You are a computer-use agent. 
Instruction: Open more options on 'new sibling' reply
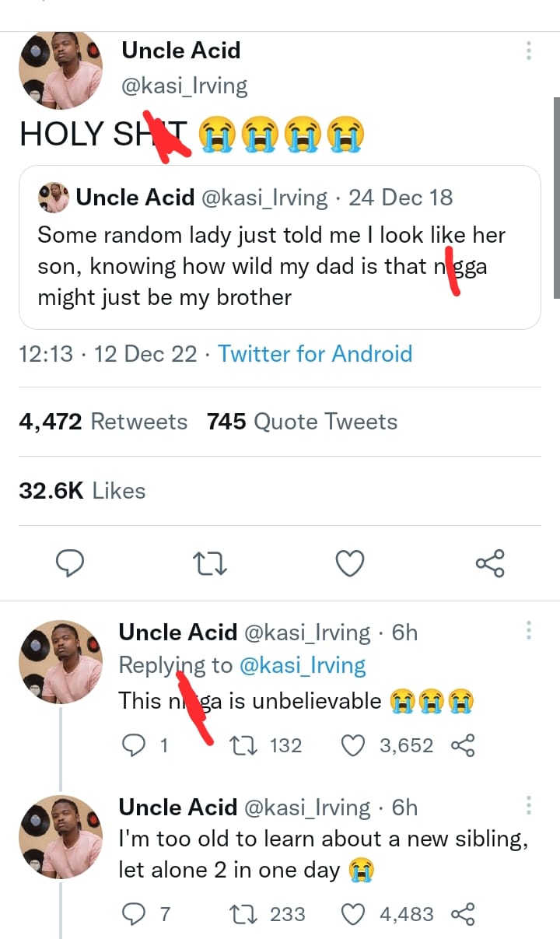tap(529, 805)
